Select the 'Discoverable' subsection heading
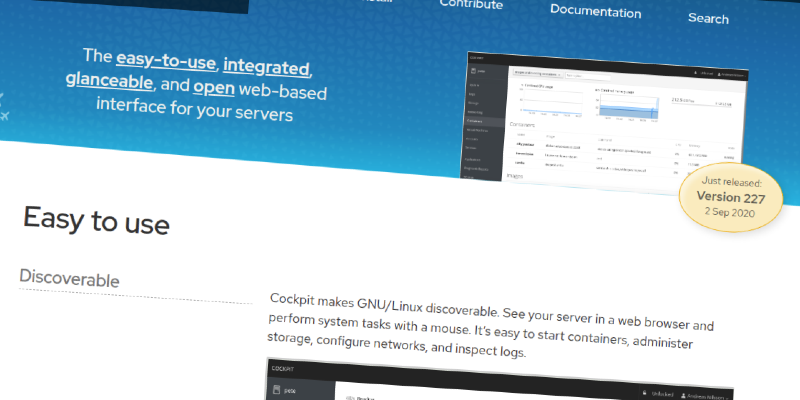The height and width of the screenshot is (400, 800). tap(70, 279)
